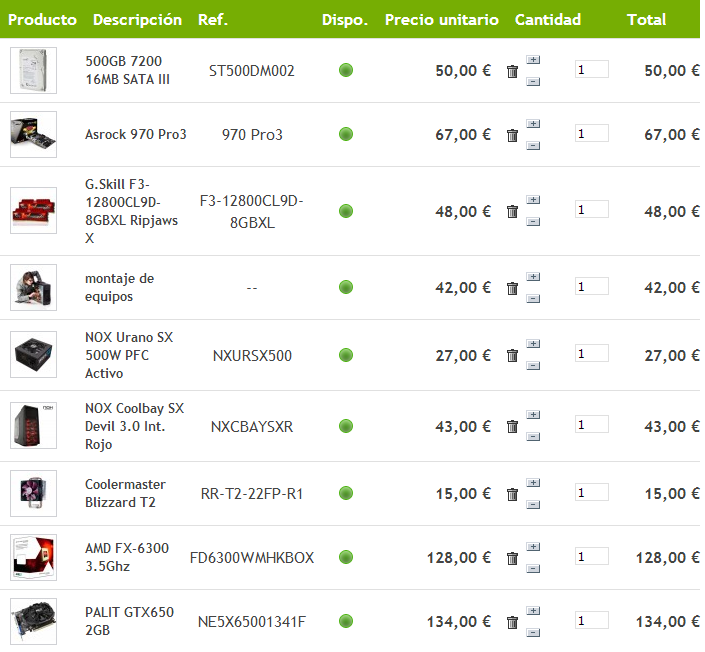Delete G.Skill Ripjaws X memory from cart
Screen dimensions: 705x652
[512, 211]
